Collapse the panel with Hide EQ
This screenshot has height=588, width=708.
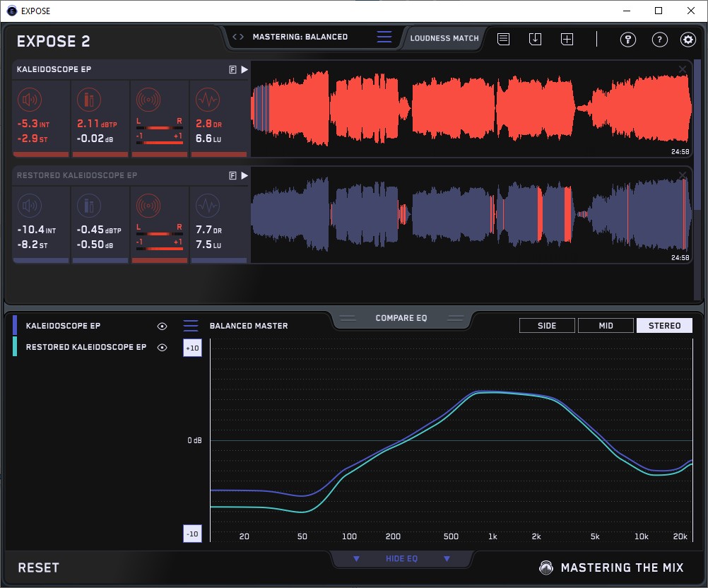pyautogui.click(x=401, y=559)
